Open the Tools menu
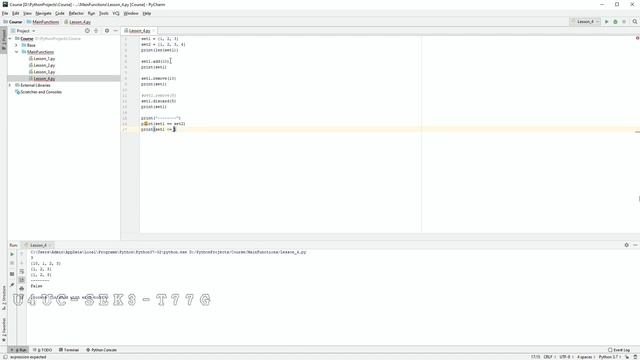This screenshot has width=640, height=360. click(x=104, y=13)
